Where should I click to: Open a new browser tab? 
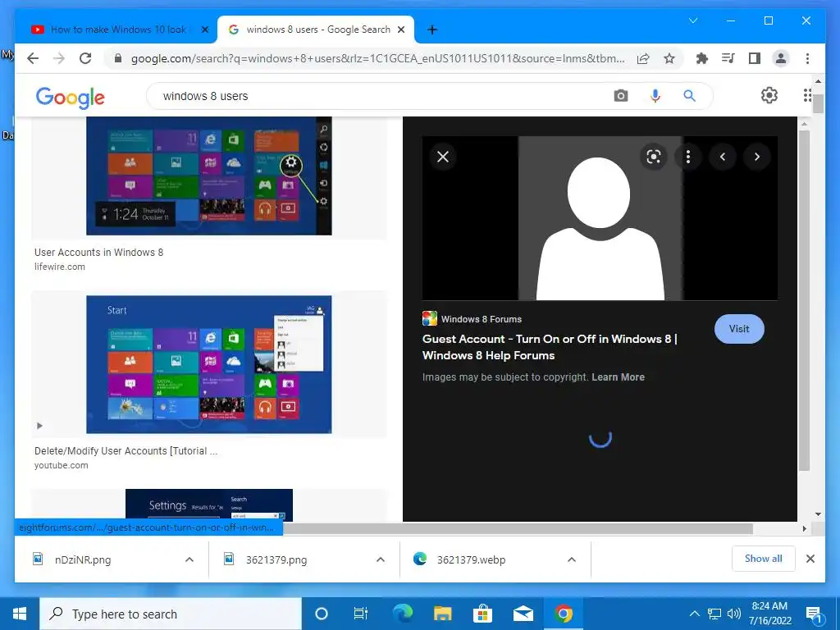(x=432, y=30)
